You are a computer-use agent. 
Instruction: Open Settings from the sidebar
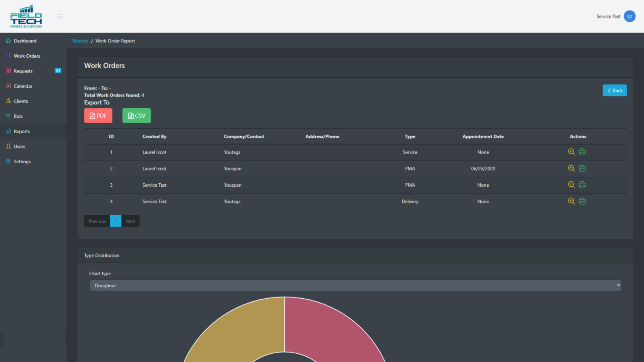[22, 161]
